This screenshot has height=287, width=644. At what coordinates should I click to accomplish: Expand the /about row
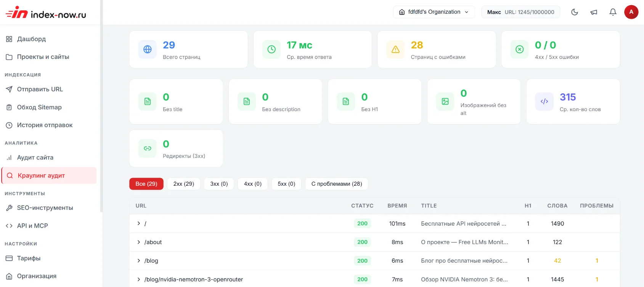click(138, 242)
